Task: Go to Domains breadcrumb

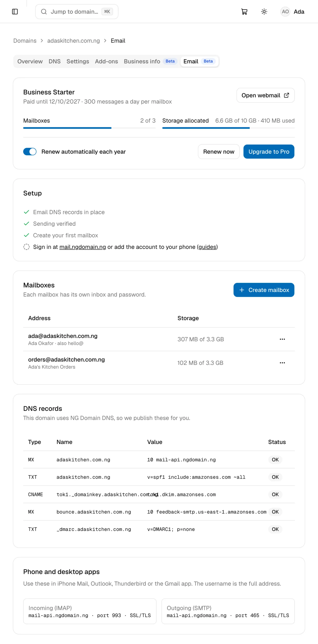Action: click(25, 41)
